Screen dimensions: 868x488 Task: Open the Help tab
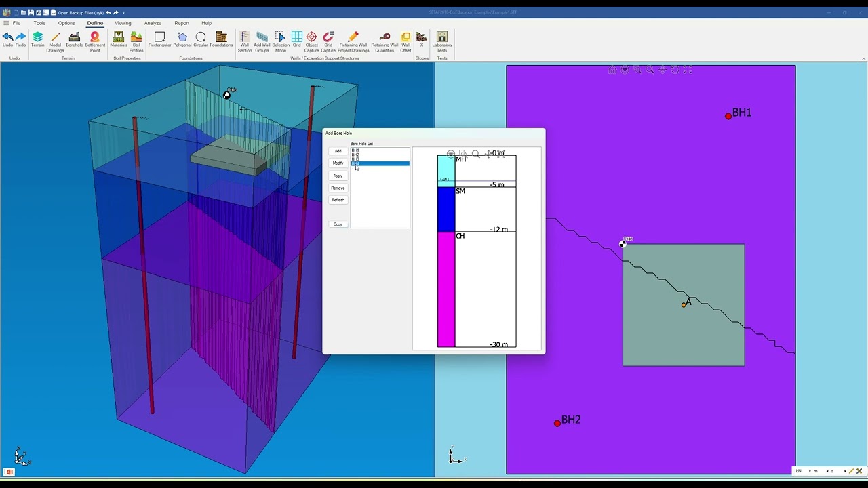click(206, 23)
